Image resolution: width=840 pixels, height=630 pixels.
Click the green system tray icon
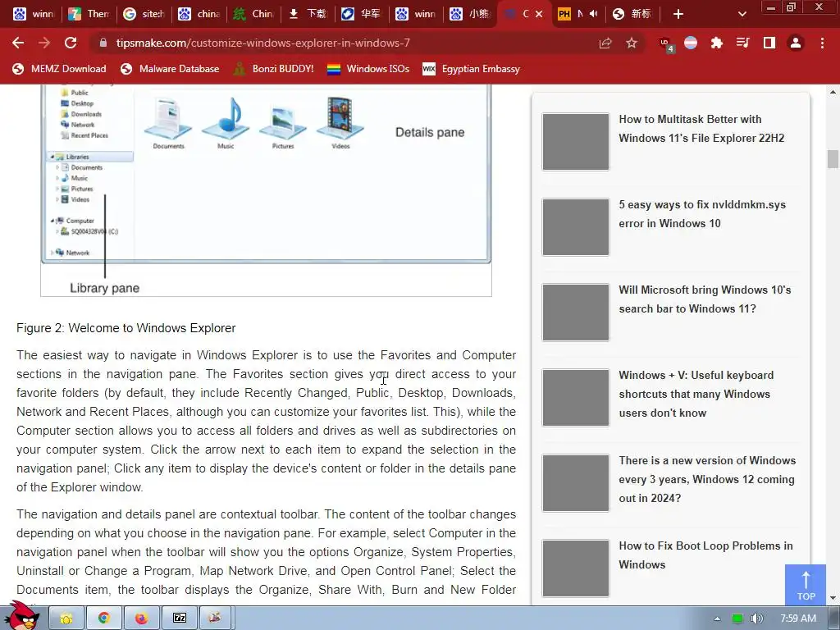pyautogui.click(x=737, y=619)
